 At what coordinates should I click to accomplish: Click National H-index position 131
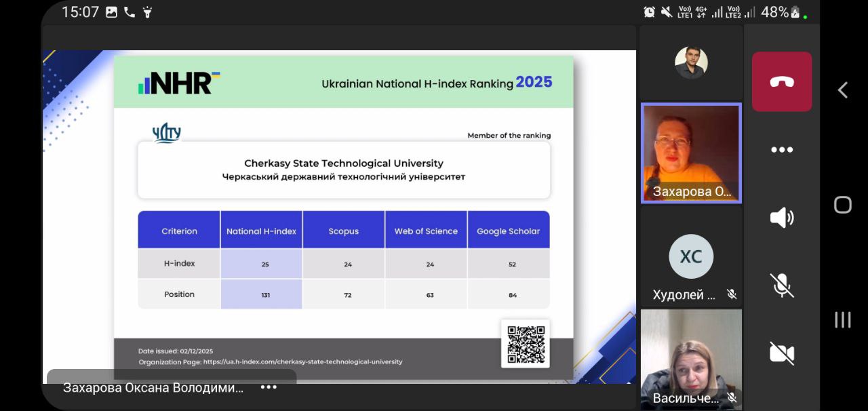tap(265, 295)
